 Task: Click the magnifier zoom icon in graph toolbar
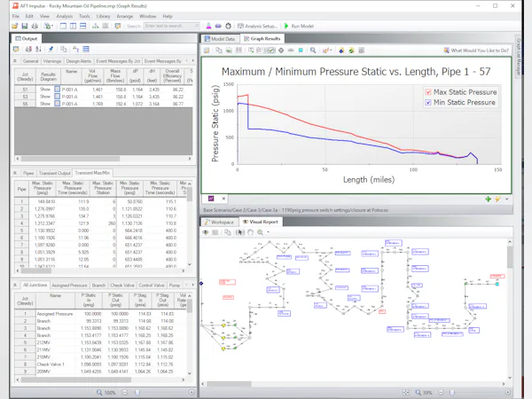[x=313, y=51]
